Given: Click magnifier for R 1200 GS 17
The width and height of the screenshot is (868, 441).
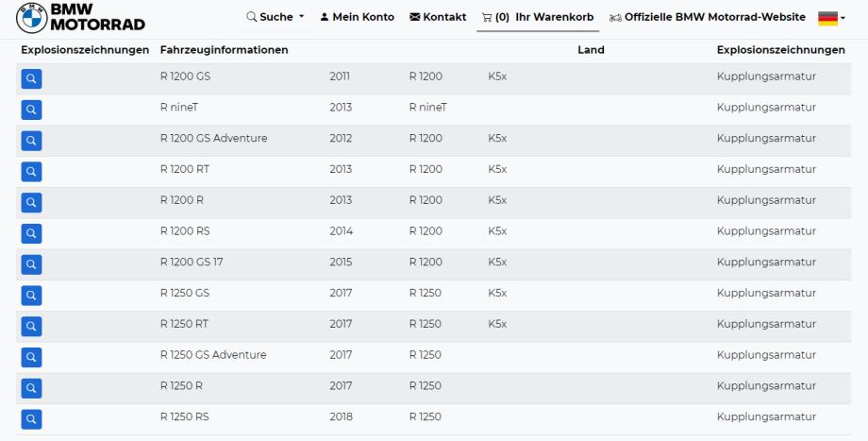Looking at the screenshot, I should [31, 264].
